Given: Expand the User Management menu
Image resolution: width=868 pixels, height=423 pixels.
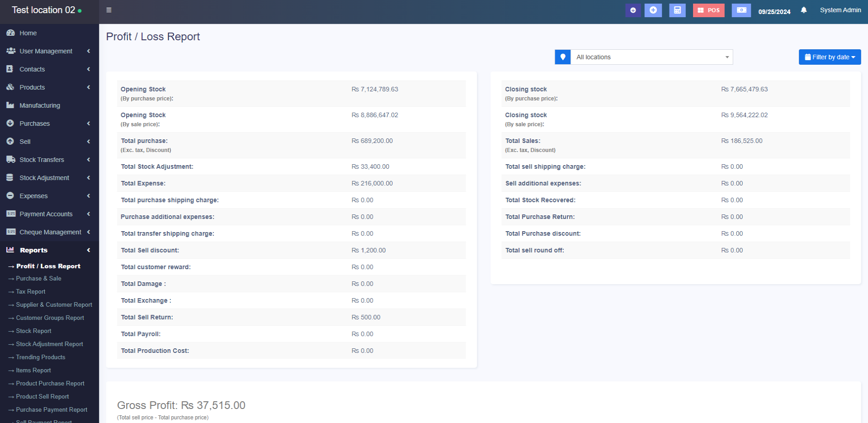Looking at the screenshot, I should coord(46,51).
